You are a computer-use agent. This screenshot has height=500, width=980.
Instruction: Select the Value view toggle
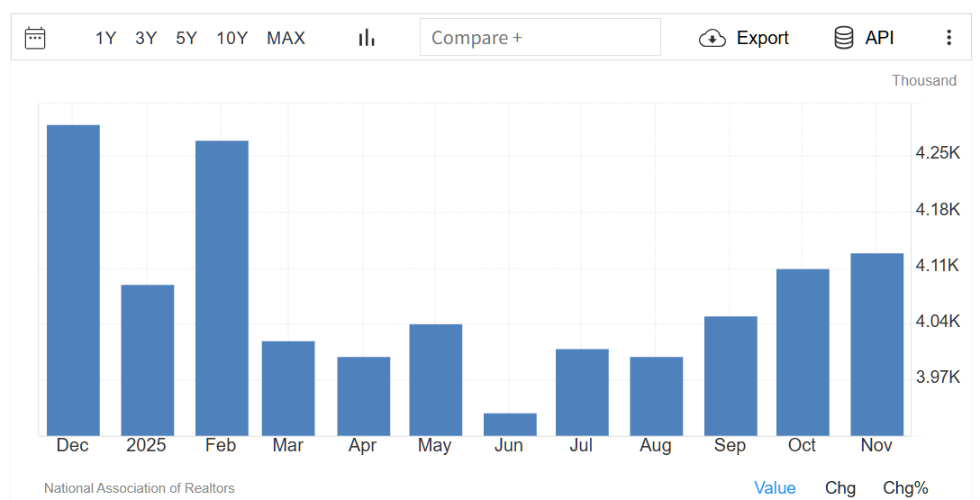point(775,487)
